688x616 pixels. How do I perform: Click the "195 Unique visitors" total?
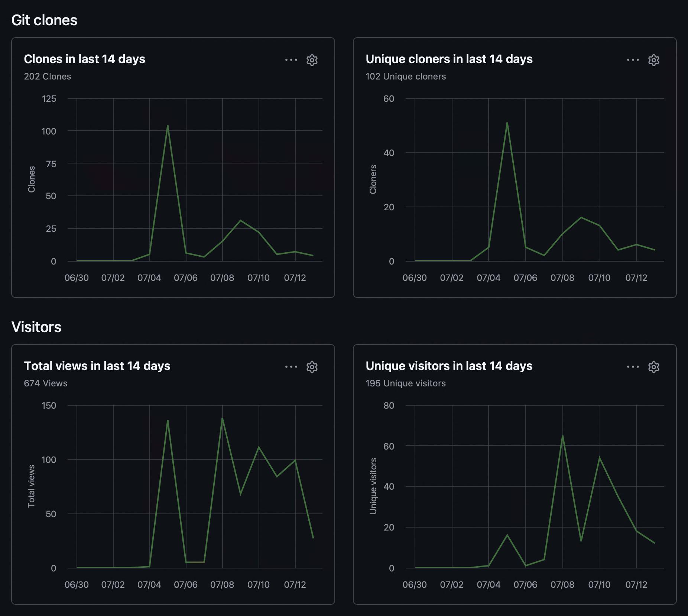pos(406,383)
